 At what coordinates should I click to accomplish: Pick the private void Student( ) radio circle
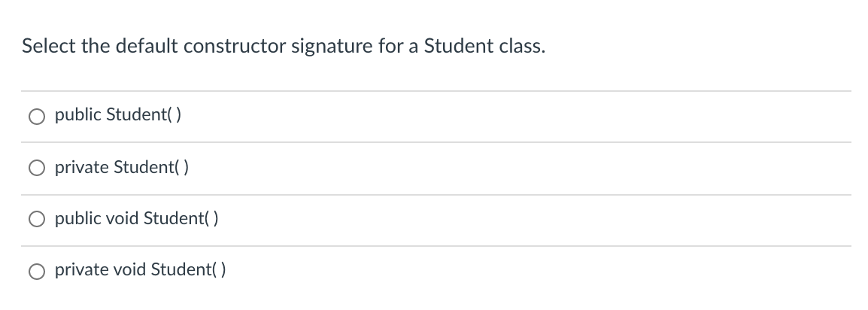tap(37, 272)
